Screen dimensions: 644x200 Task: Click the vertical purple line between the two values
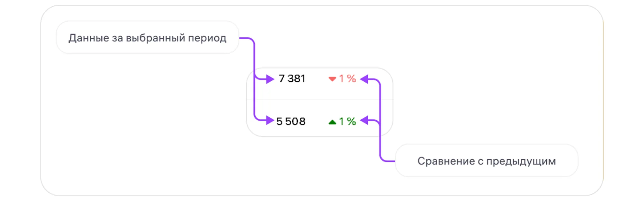point(254,99)
